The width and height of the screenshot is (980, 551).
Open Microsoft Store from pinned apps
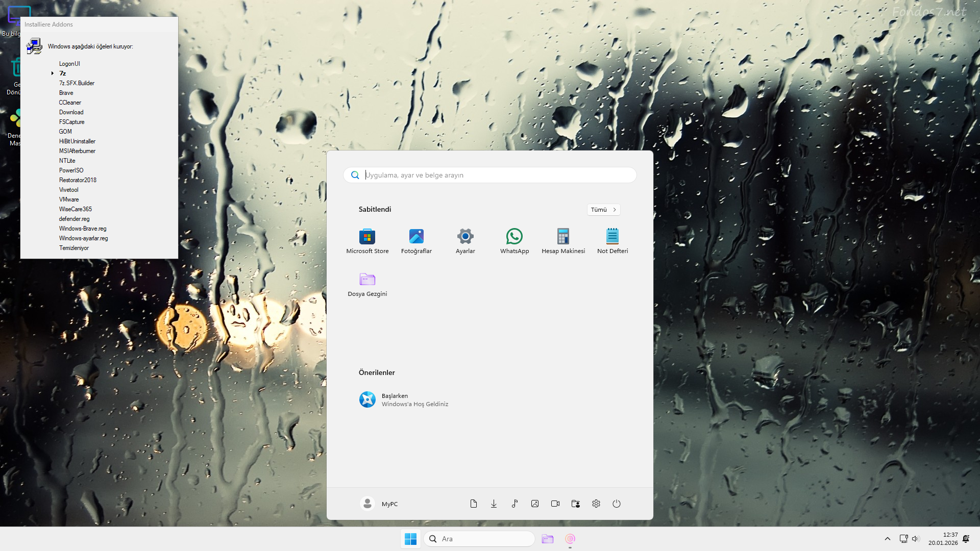(x=367, y=241)
